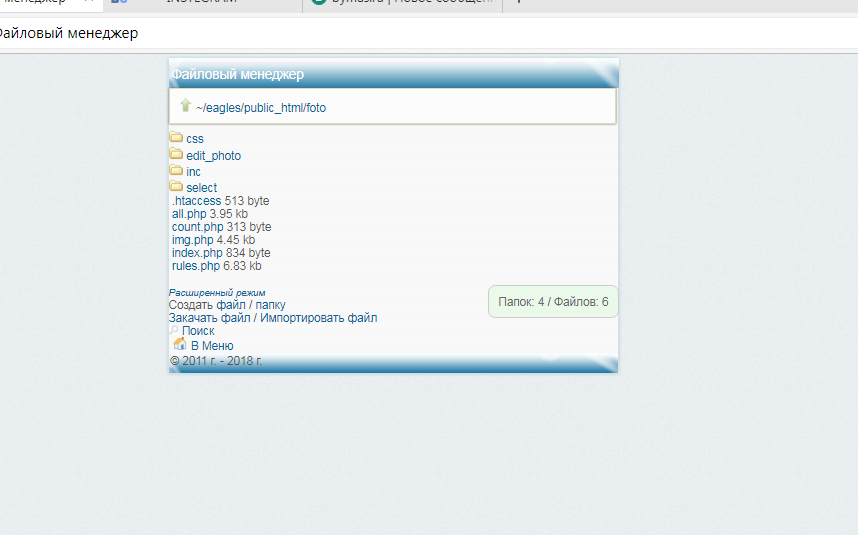The width and height of the screenshot is (858, 535).
Task: Open the all.php file
Action: 189,214
